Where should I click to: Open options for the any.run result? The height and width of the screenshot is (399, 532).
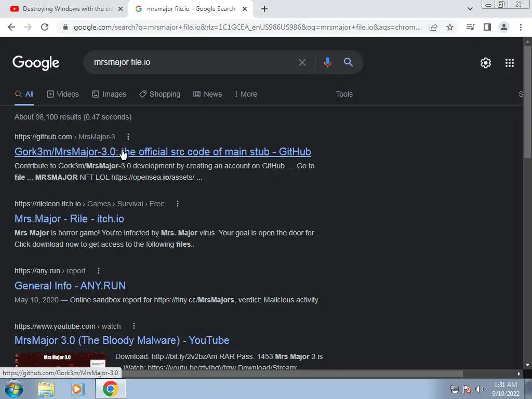point(98,271)
